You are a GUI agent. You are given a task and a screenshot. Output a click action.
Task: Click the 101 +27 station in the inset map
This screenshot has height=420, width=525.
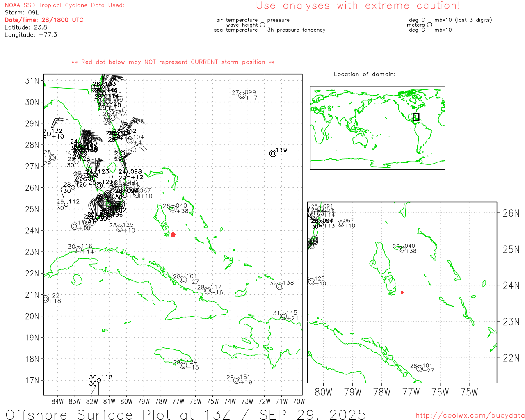pos(420,368)
